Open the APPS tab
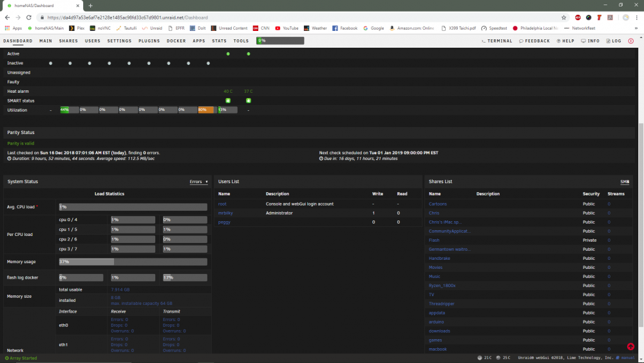Image resolution: width=644 pixels, height=363 pixels. coord(199,41)
